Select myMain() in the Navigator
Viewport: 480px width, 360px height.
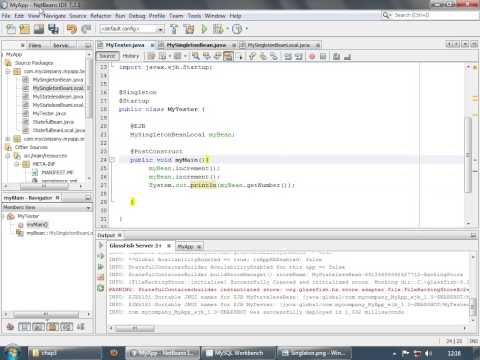point(37,225)
